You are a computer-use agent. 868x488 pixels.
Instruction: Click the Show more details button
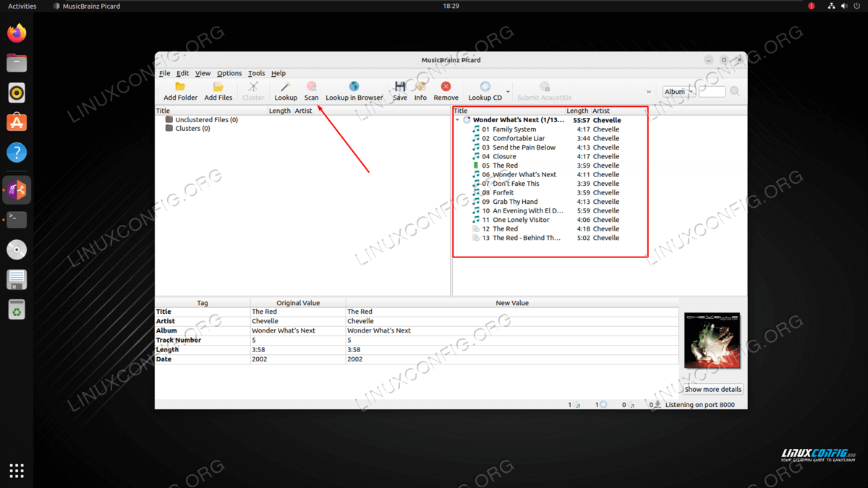coord(713,389)
